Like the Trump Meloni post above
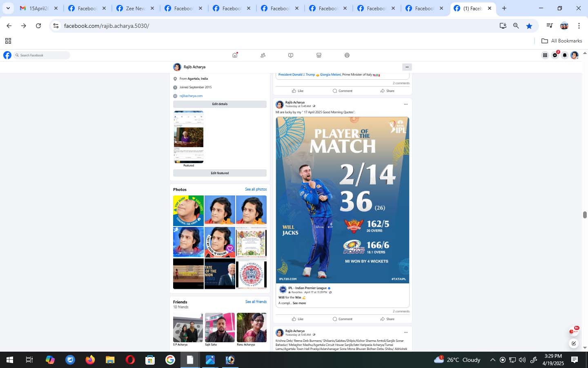Viewport: 588px width, 368px height. click(x=298, y=91)
